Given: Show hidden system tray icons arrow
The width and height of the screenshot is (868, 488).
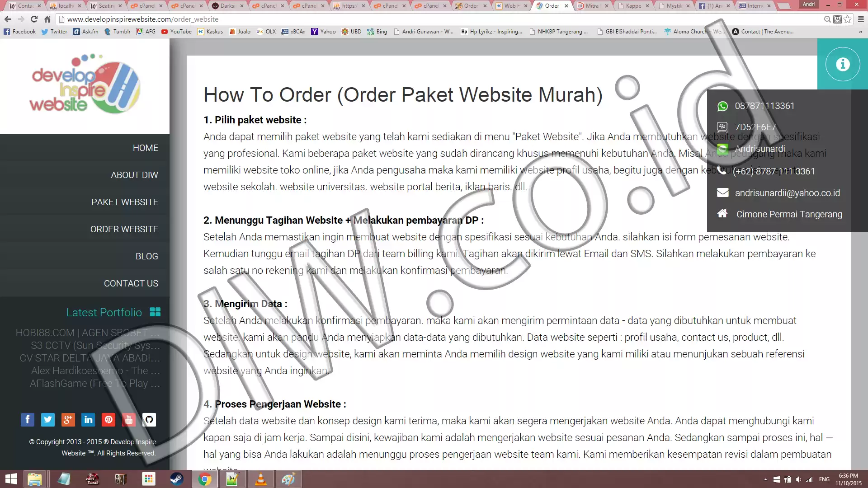Looking at the screenshot, I should pos(765,479).
